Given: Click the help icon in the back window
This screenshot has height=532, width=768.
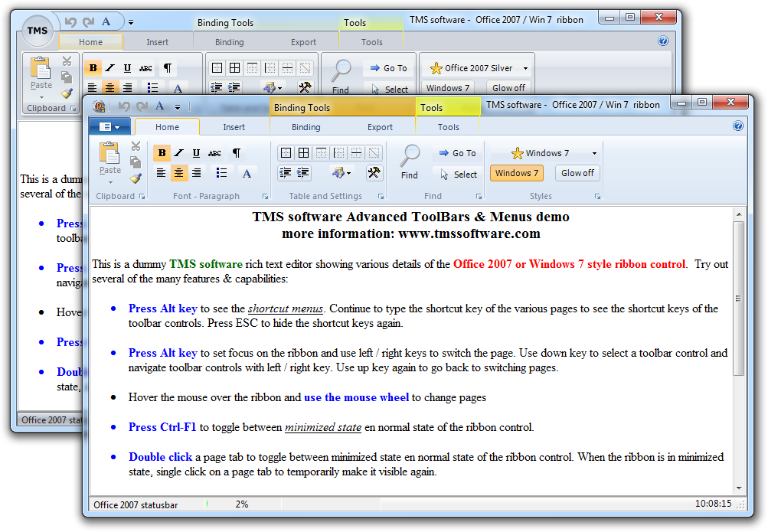Looking at the screenshot, I should 663,41.
